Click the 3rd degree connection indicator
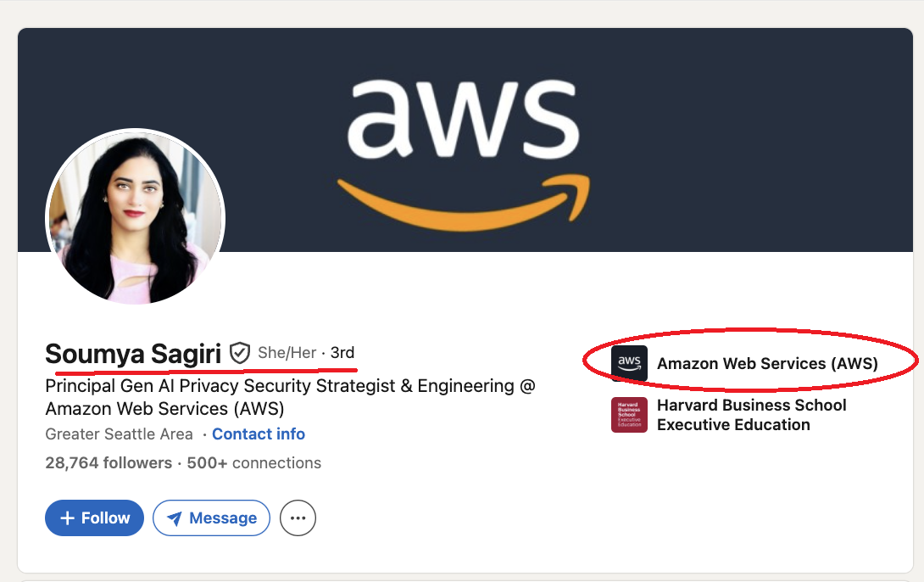Viewport: 924px width, 582px height. 342,353
